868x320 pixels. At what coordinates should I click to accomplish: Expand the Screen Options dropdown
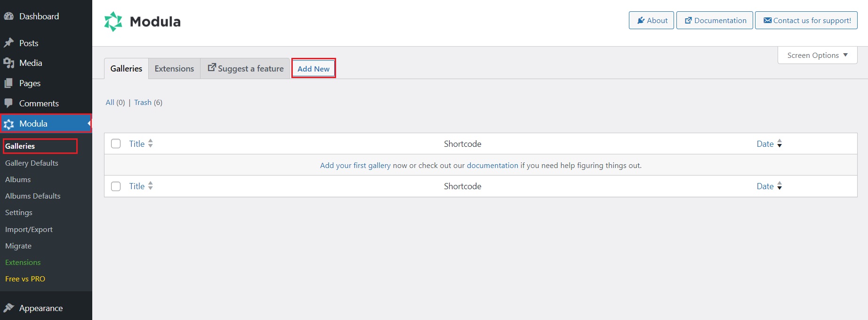(x=817, y=55)
